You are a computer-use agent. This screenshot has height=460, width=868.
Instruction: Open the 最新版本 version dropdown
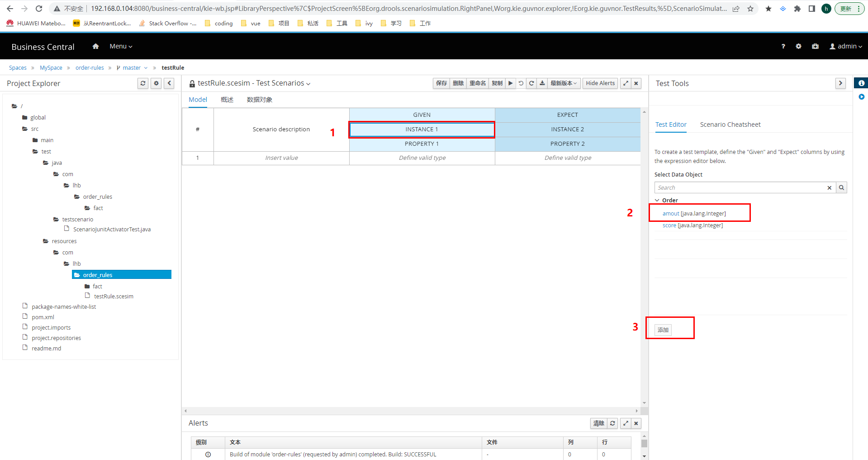(x=563, y=83)
